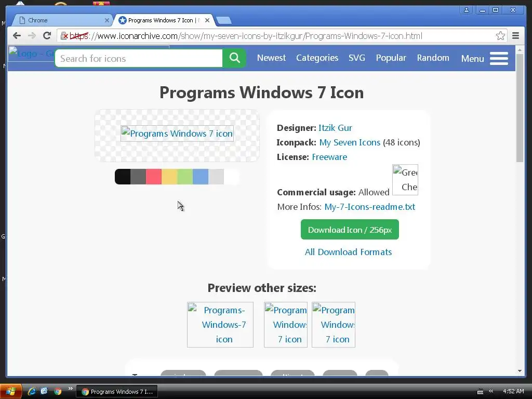Select the red color swatch
The height and width of the screenshot is (399, 532).
tap(154, 177)
